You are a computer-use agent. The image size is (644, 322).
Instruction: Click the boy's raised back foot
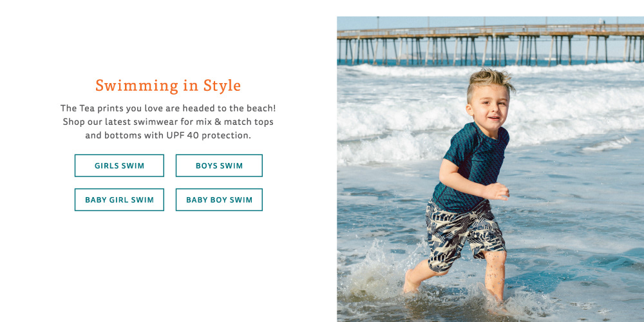pyautogui.click(x=411, y=282)
